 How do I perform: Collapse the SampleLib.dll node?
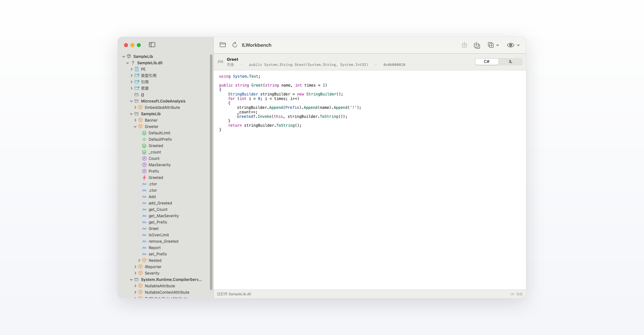[x=128, y=63]
